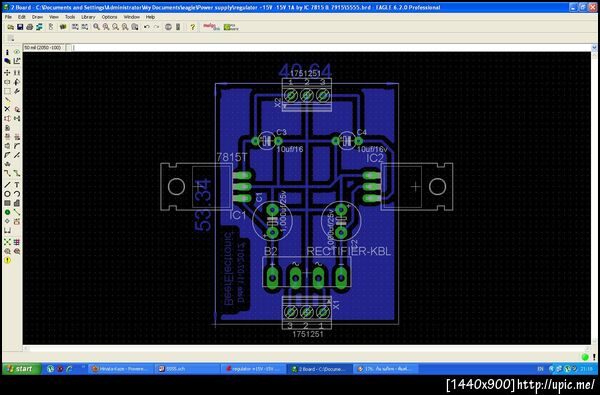Open the File menu
Viewport: 600px width, 395px height.
pos(8,17)
